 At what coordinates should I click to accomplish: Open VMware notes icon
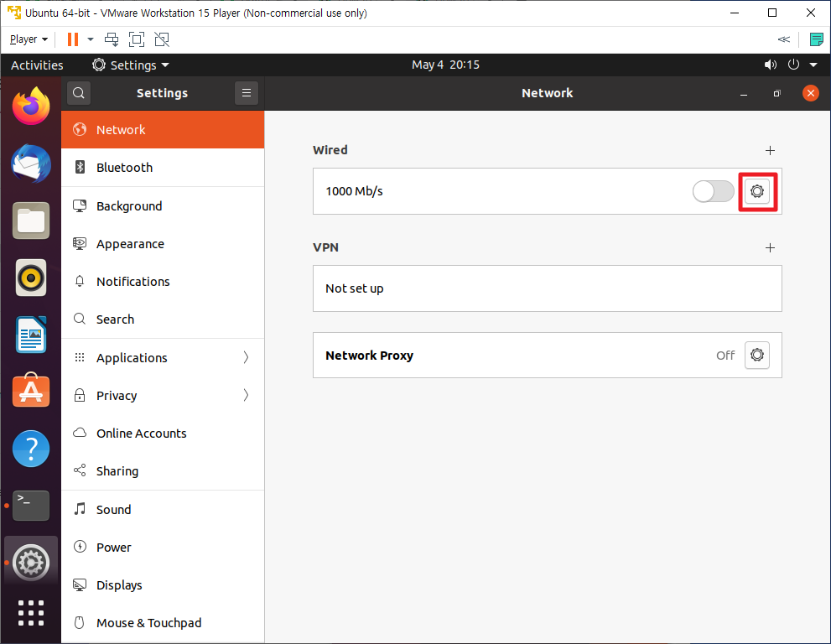(x=817, y=39)
